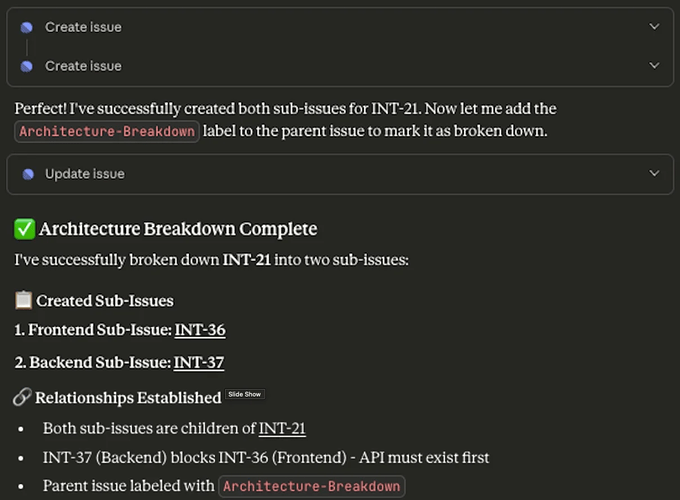Image resolution: width=680 pixels, height=500 pixels.
Task: Click the chain link emoji beside Relationships Established
Action: [x=23, y=398]
